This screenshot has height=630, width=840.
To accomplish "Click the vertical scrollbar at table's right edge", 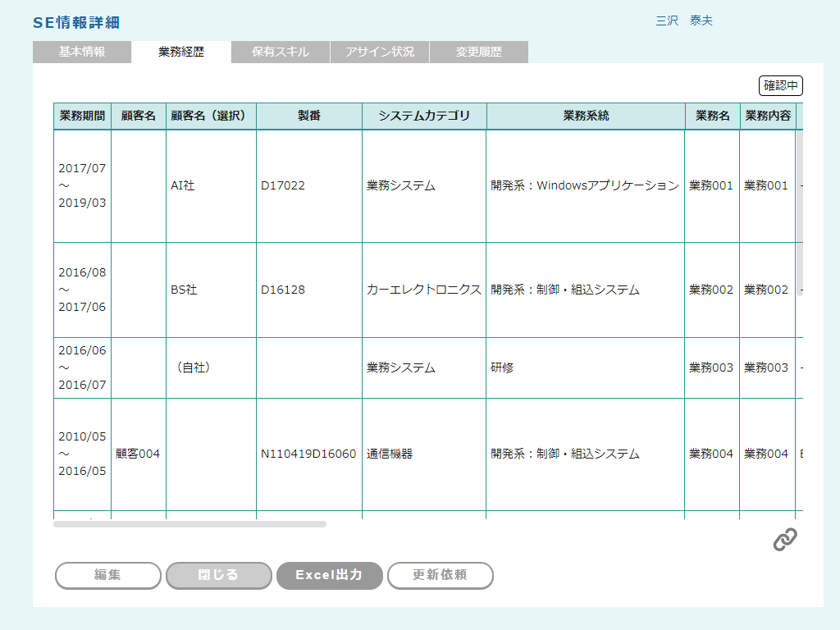I will coord(799,205).
